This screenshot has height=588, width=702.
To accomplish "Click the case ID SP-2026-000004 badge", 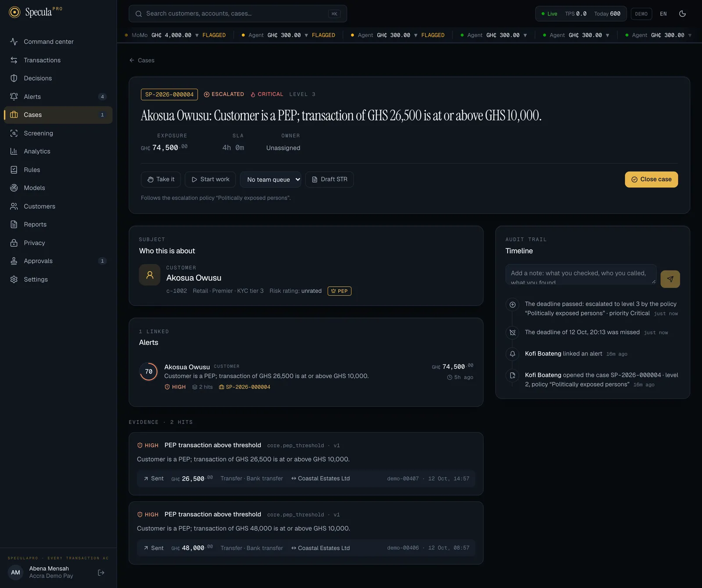I will pyautogui.click(x=169, y=94).
